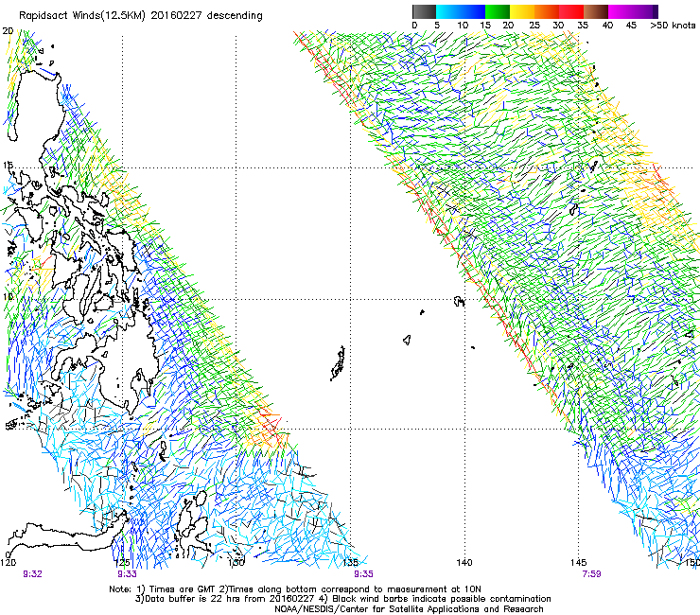Viewport: 700px width, 615px height.
Task: Click the yellow 20–25 knots legend color
Action: click(x=522, y=11)
